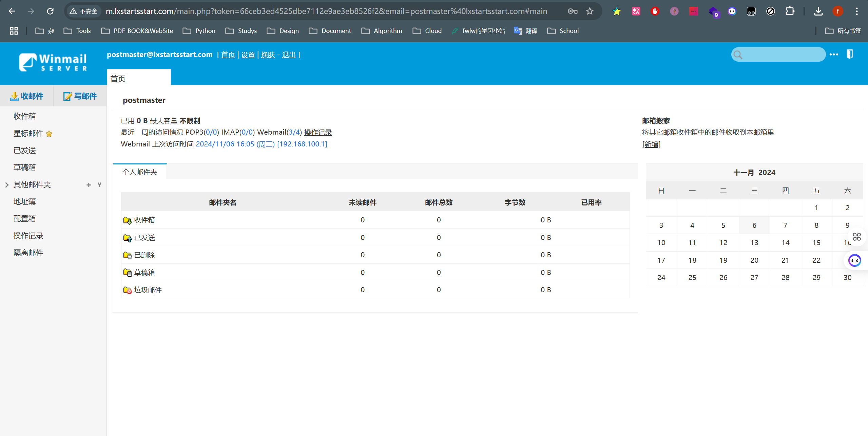Click the 收件箱 folder icon in table
Viewport: 868px width, 436px height.
point(128,220)
